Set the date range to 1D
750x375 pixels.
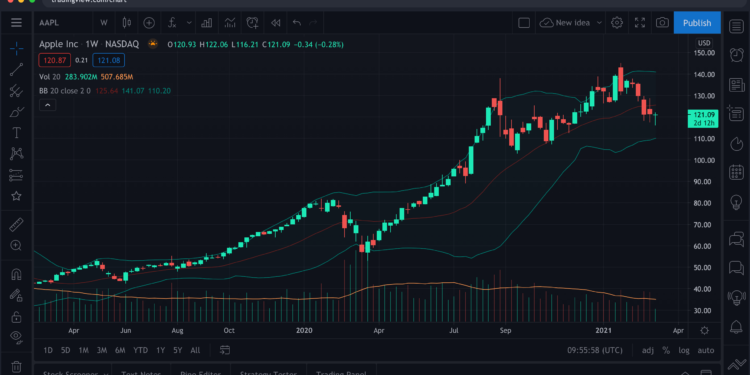48,350
